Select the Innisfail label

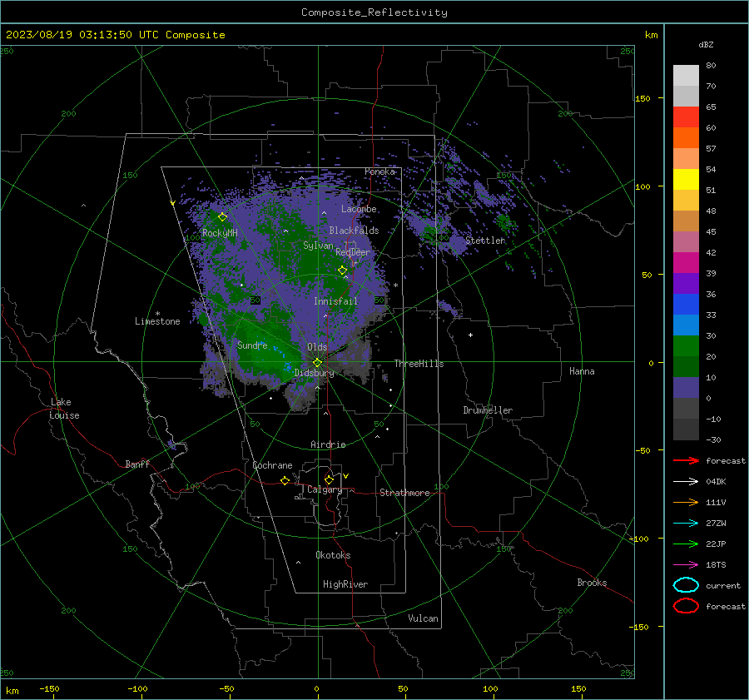pos(335,301)
